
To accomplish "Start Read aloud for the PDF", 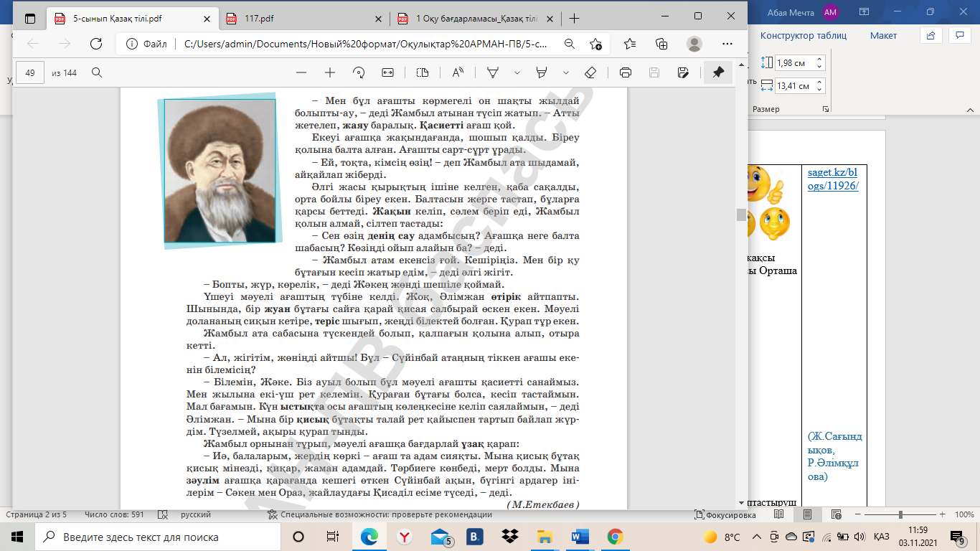I will coord(458,72).
